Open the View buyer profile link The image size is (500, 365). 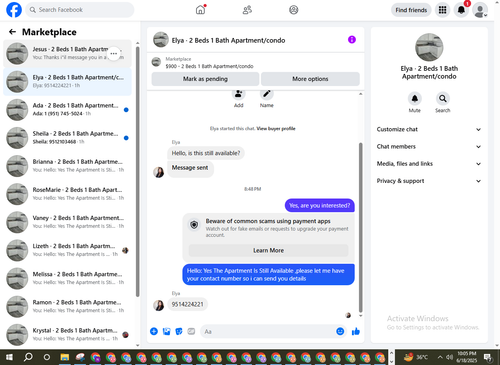(276, 129)
